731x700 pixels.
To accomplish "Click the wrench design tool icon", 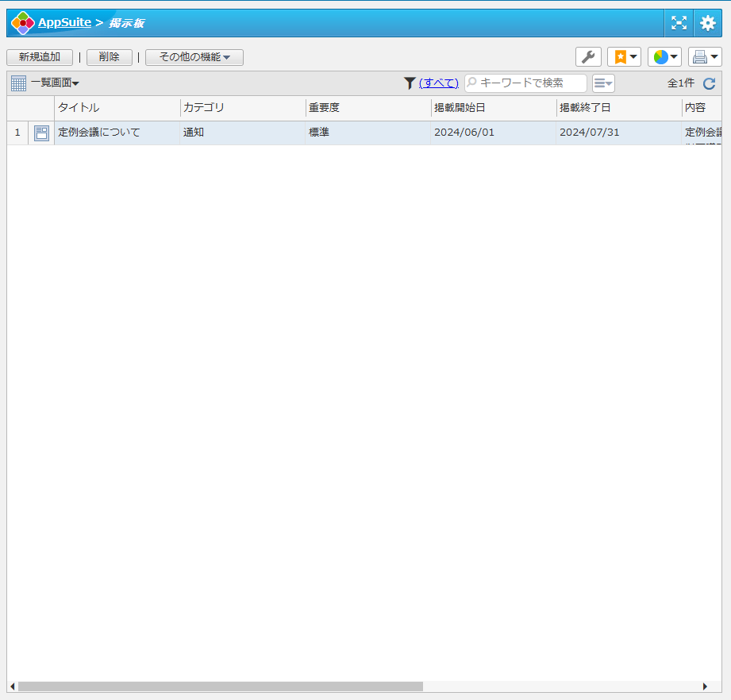I will tap(588, 57).
